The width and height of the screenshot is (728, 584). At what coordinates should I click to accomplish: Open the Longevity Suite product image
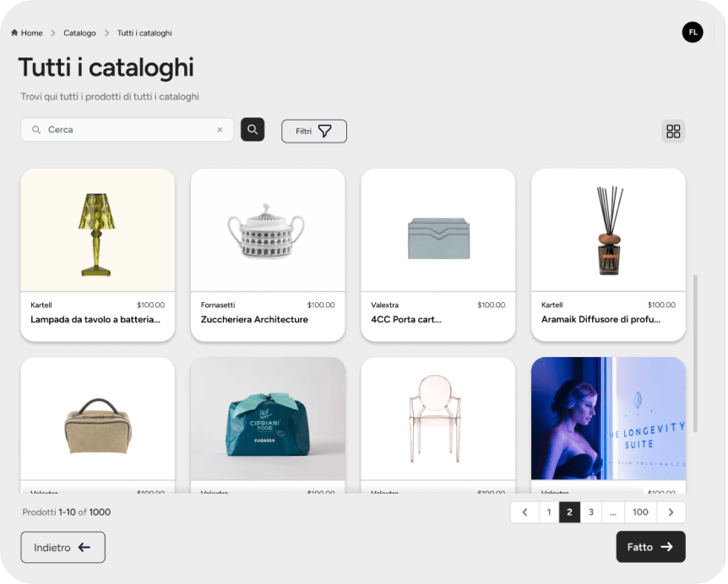click(608, 419)
